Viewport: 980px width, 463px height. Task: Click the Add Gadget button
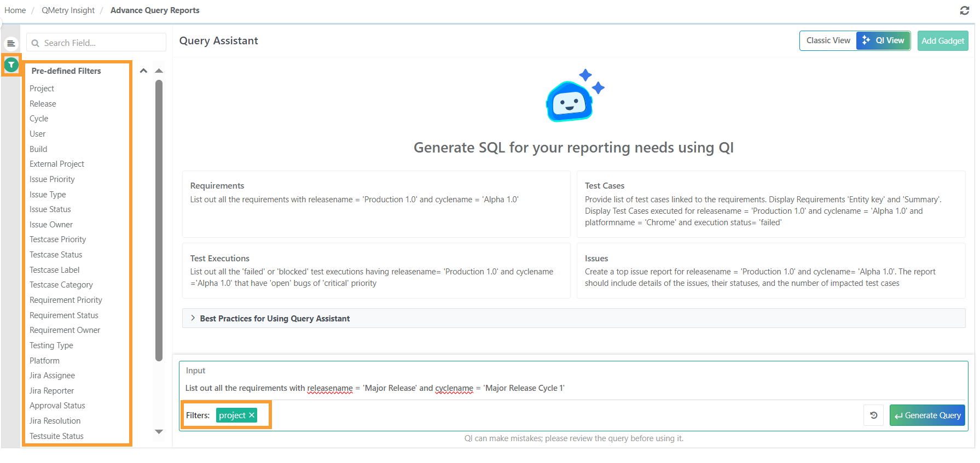(942, 41)
